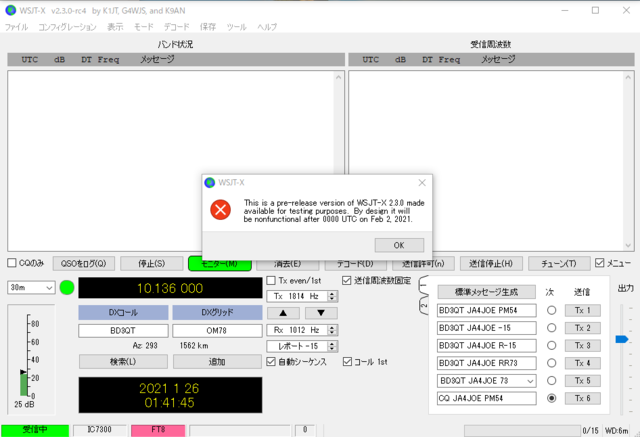Click the CQ JA4JOE PM54 message field
This screenshot has width=640, height=437.
487,398
